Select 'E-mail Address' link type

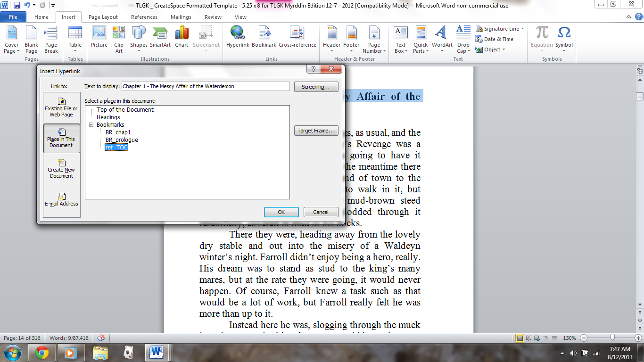click(61, 199)
